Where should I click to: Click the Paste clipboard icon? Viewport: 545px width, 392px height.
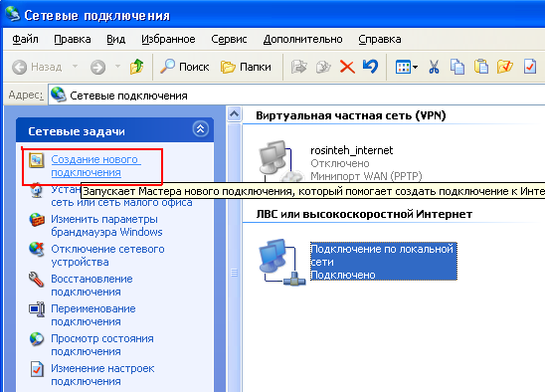[x=481, y=67]
